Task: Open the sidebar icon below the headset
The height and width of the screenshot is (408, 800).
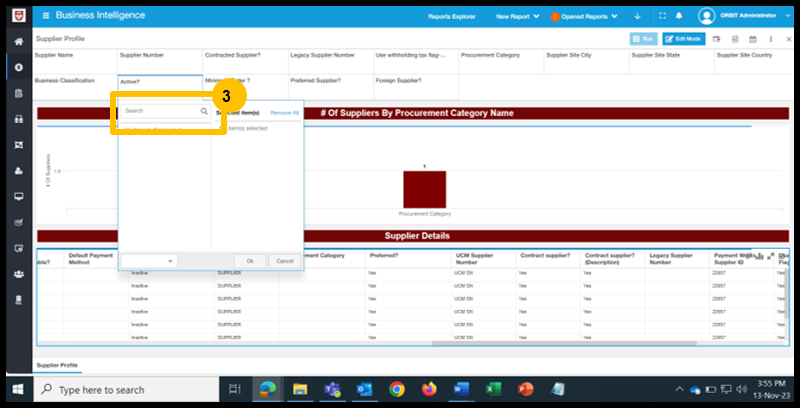Action: coord(19,145)
